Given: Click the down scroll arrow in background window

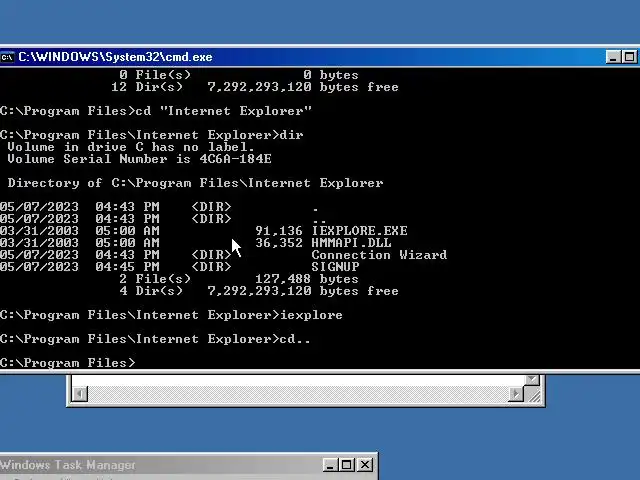Looking at the screenshot, I should point(532,380).
